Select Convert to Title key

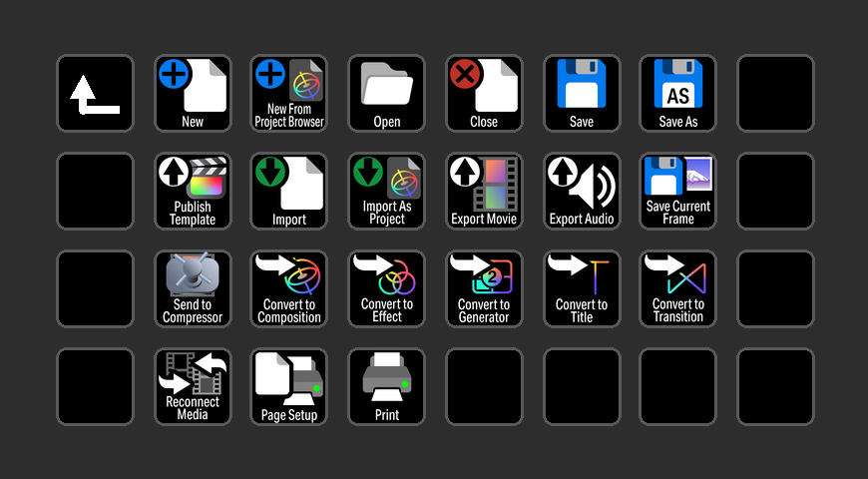point(582,288)
